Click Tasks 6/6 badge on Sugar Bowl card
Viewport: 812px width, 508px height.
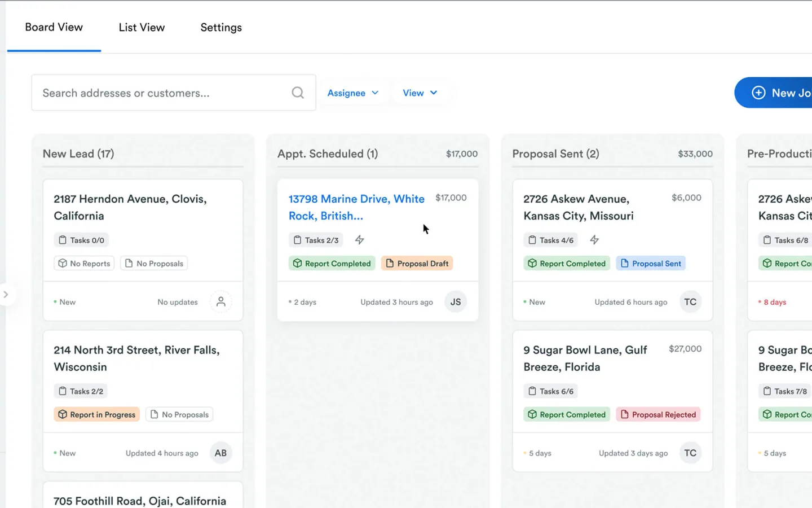point(551,391)
